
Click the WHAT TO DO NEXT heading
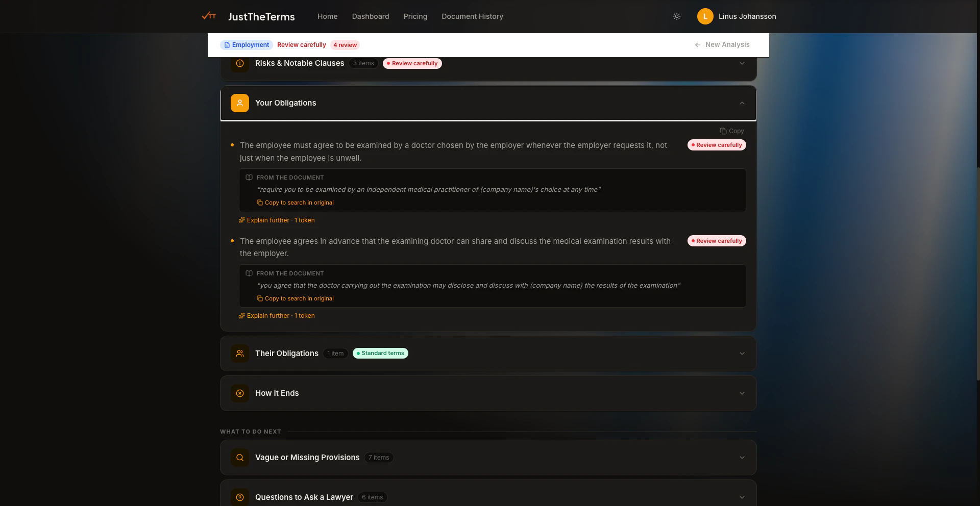[x=251, y=432]
